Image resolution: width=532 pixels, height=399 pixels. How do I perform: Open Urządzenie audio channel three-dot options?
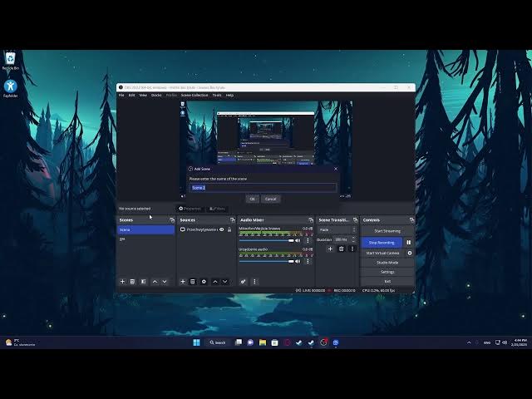(308, 261)
